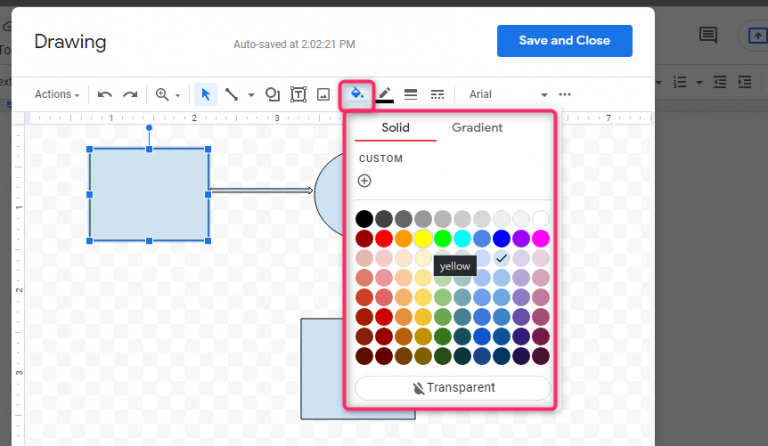
Task: Open the Border weight icon
Action: pos(410,94)
